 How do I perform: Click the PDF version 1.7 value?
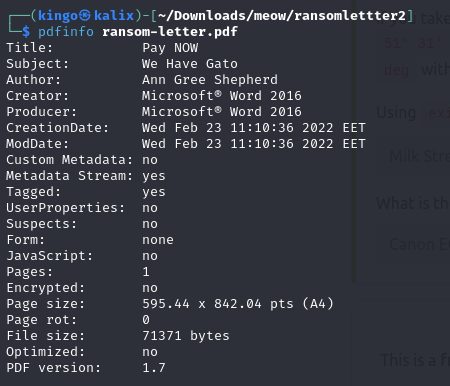coord(154,368)
